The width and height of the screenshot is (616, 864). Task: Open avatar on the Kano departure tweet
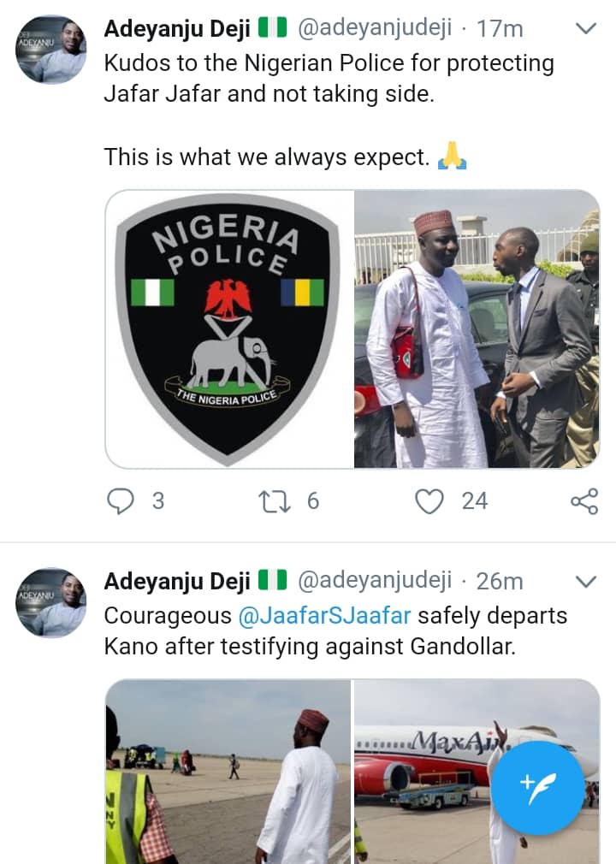pyautogui.click(x=51, y=601)
